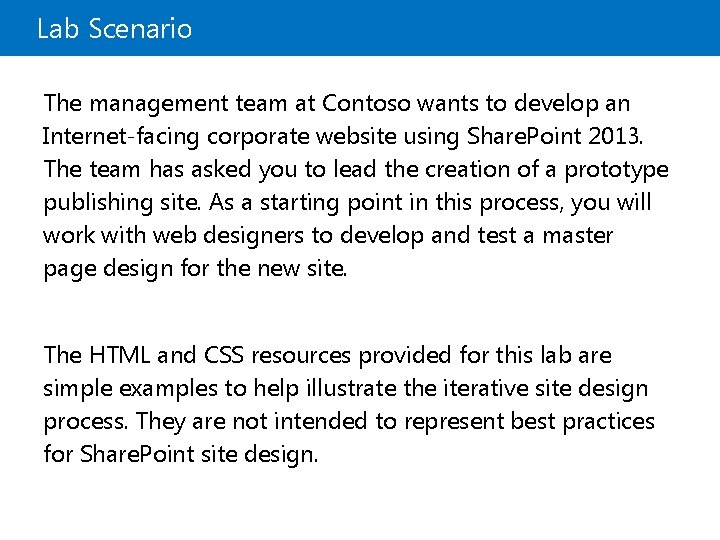Click the phrase "simple examples"
This screenshot has width=720, height=540.
tap(130, 389)
